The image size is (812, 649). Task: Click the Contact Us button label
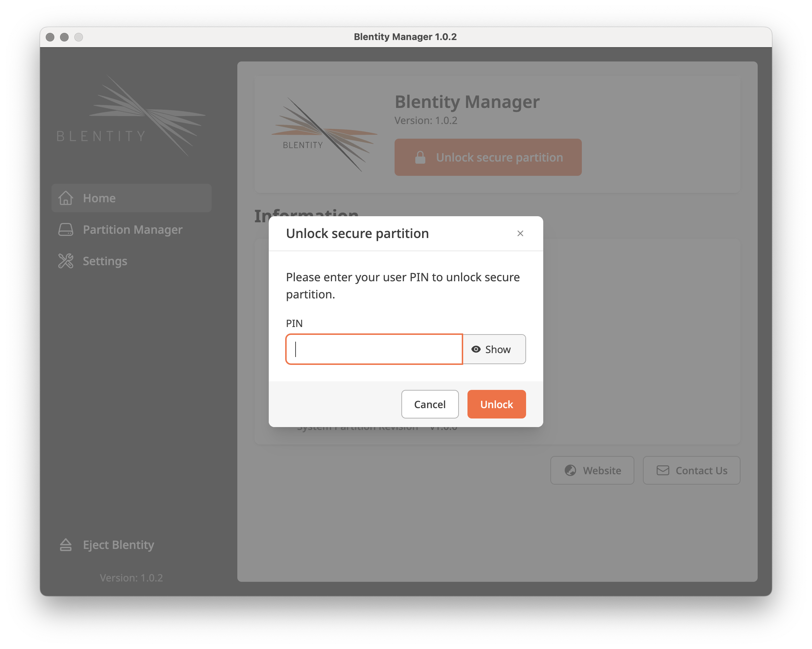click(x=701, y=470)
